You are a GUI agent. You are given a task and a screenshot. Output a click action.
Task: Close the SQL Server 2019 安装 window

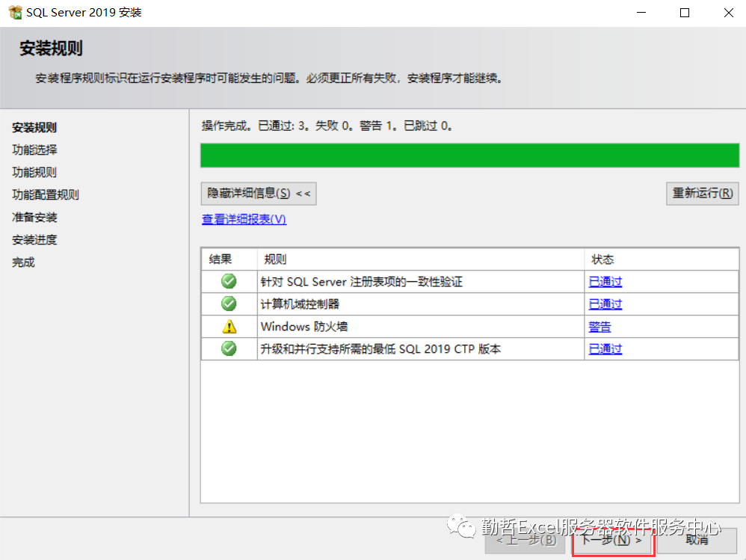pyautogui.click(x=728, y=13)
